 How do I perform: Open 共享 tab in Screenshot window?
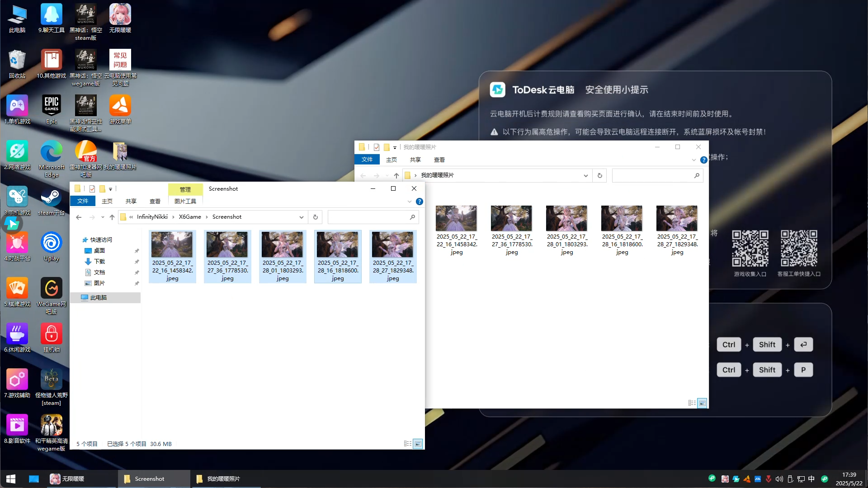(131, 201)
